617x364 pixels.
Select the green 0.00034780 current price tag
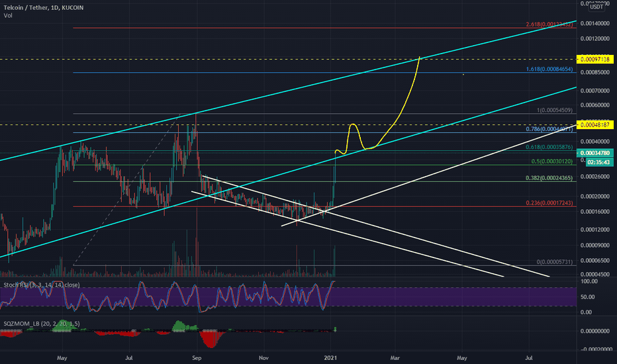595,153
